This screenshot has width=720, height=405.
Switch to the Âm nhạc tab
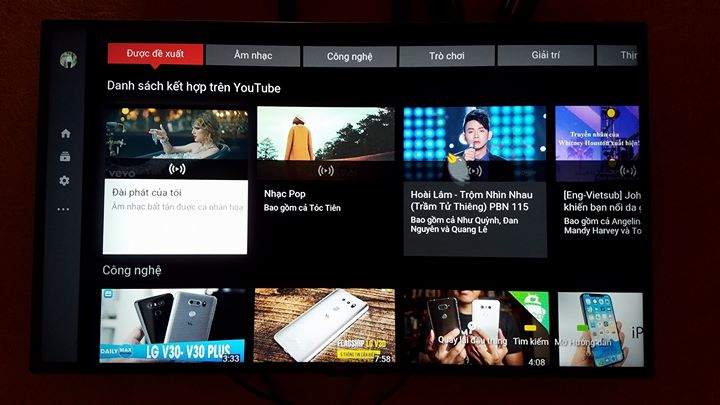(253, 56)
